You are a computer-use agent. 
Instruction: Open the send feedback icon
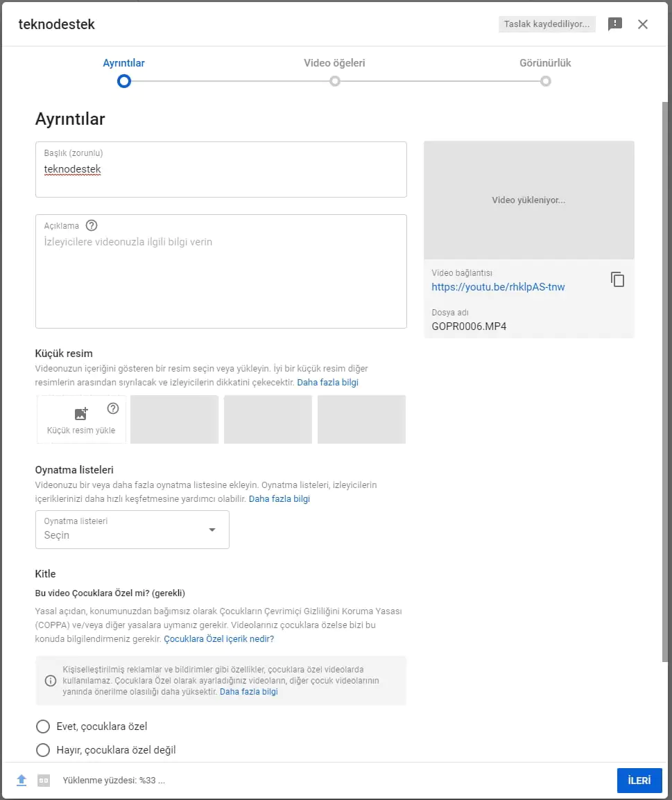[615, 24]
